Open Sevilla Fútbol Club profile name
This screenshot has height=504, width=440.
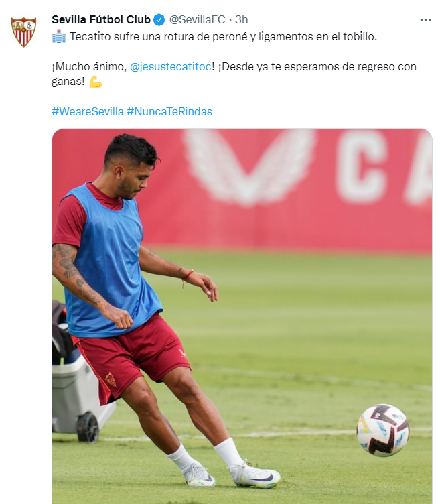[x=101, y=19]
